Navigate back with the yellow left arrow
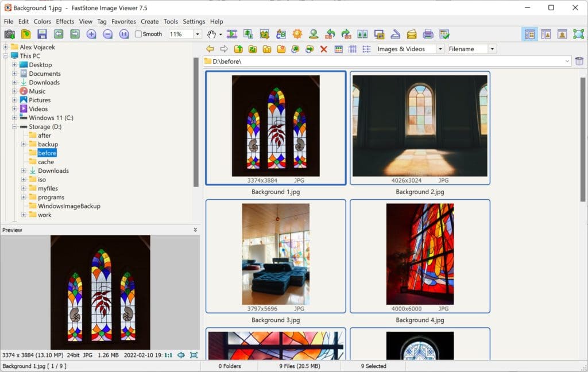Image resolution: width=588 pixels, height=372 pixels. click(x=210, y=49)
